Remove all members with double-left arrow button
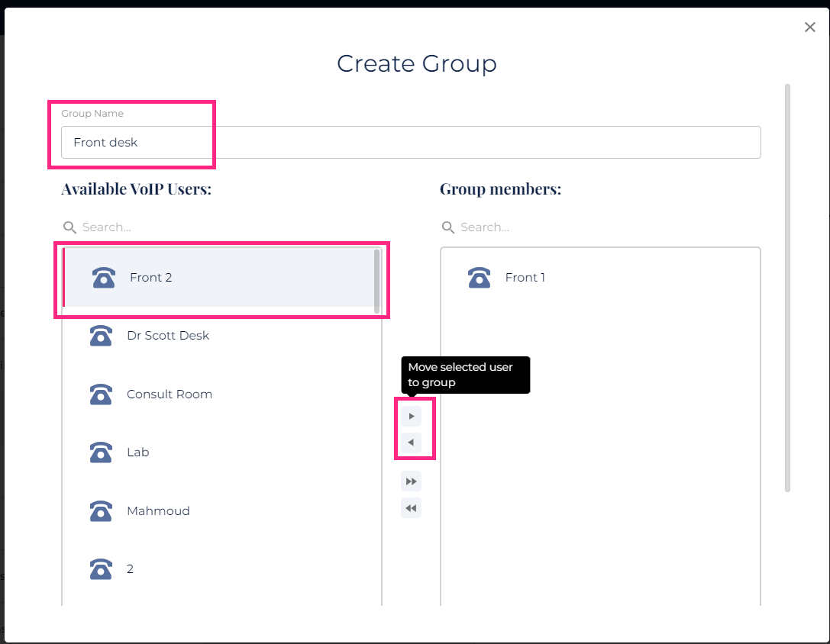 click(x=411, y=508)
